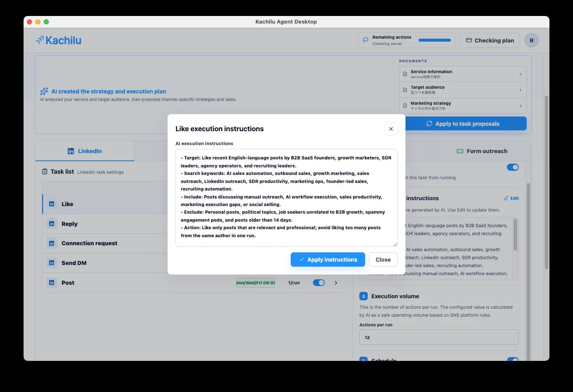
Task: Expand the Post task chevron
Action: (x=336, y=283)
